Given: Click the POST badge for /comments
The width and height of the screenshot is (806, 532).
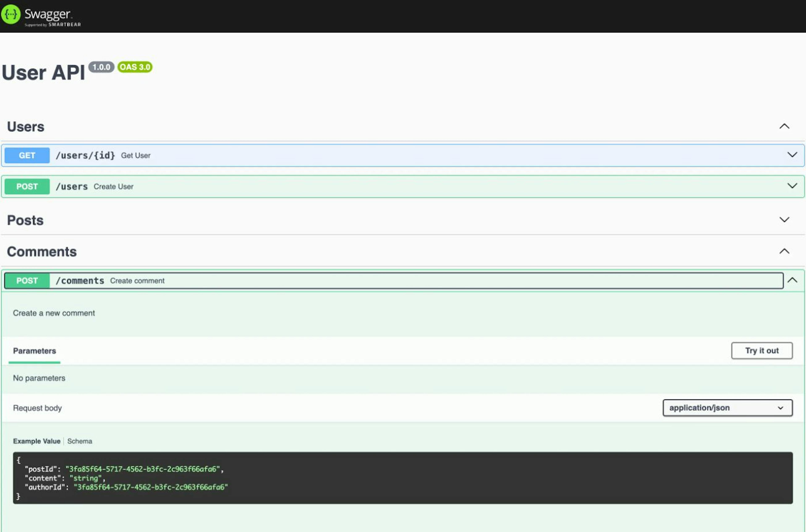Looking at the screenshot, I should pyautogui.click(x=27, y=281).
